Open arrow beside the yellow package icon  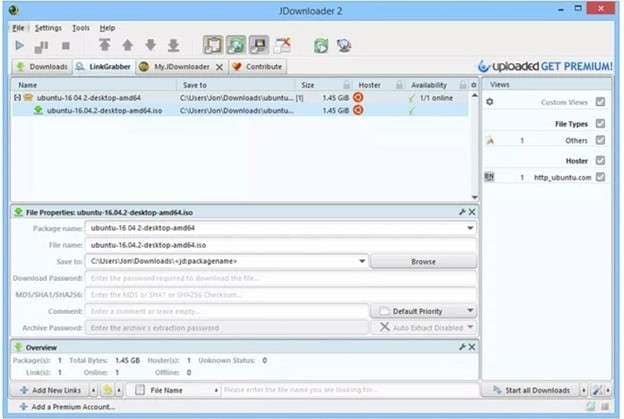pyautogui.click(x=119, y=390)
